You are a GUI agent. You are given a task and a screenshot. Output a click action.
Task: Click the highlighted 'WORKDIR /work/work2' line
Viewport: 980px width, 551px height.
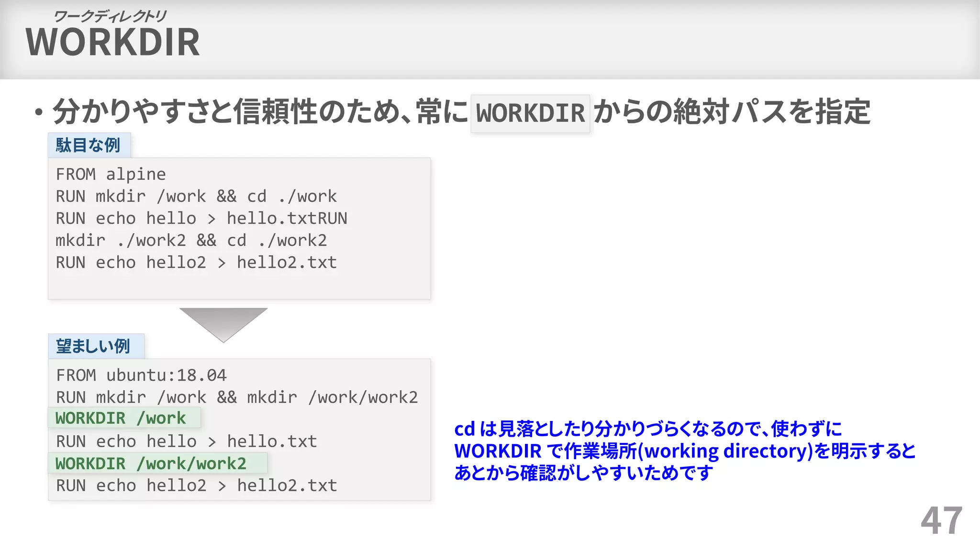point(157,463)
